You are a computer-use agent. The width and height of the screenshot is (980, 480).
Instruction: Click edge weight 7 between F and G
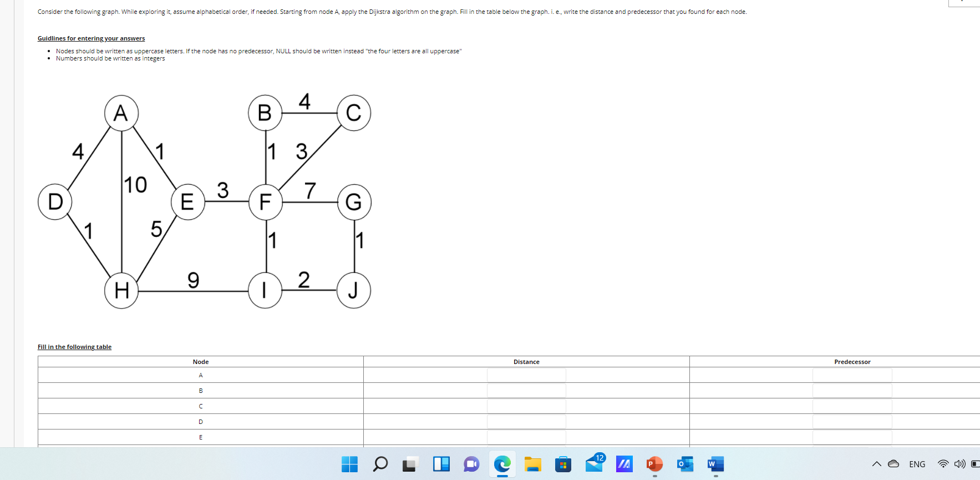(310, 190)
